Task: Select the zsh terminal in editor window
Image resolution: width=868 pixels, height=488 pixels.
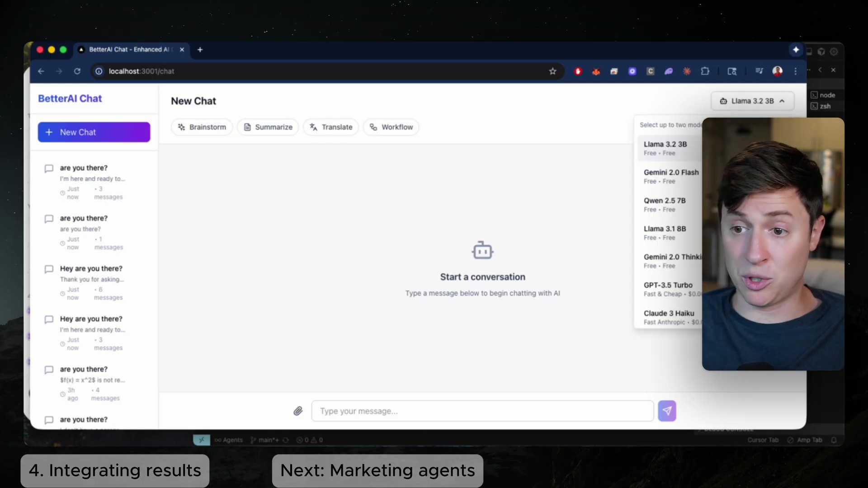Action: [x=821, y=106]
